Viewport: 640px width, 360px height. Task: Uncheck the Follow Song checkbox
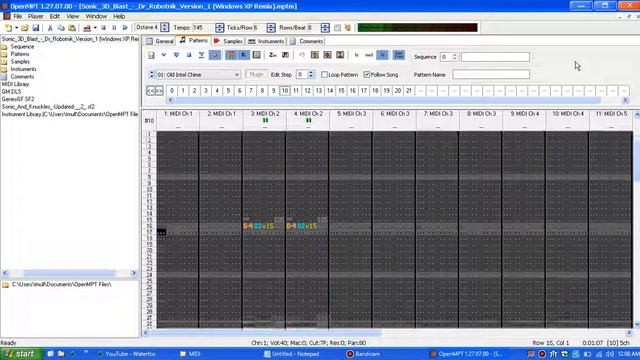point(367,75)
